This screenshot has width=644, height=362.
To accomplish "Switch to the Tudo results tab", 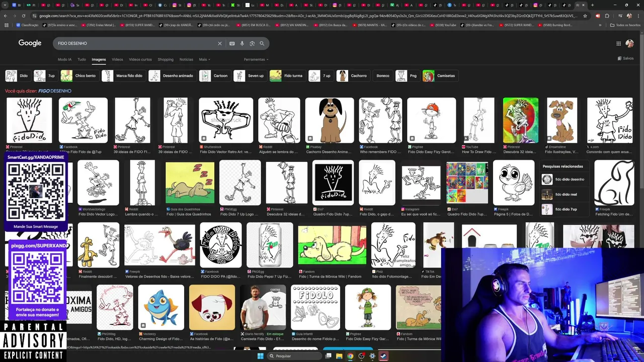I will [x=82, y=59].
